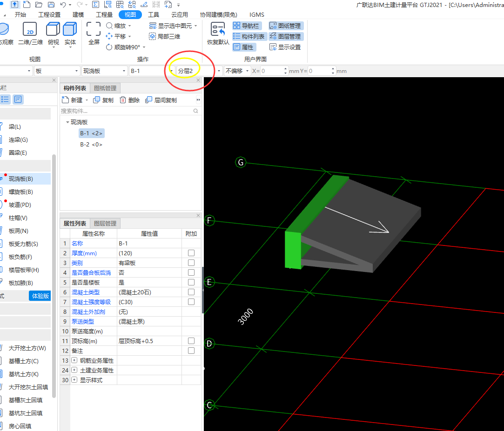The image size is (504, 431).
Task: Click the 缩放 zoom tool
Action: [118, 26]
